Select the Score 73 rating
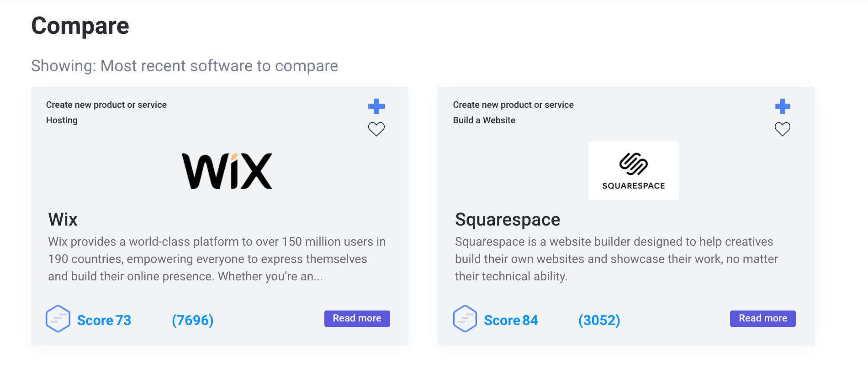 pos(104,320)
